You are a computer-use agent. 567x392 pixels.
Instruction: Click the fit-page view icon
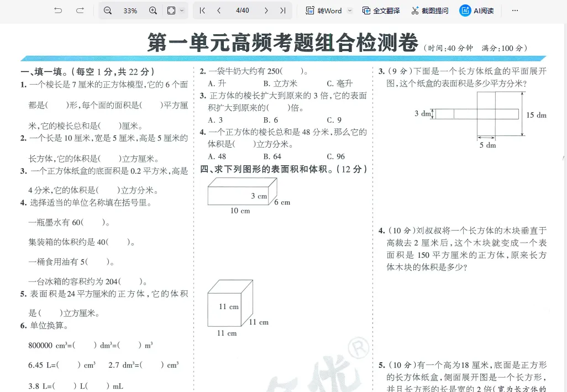tap(171, 11)
